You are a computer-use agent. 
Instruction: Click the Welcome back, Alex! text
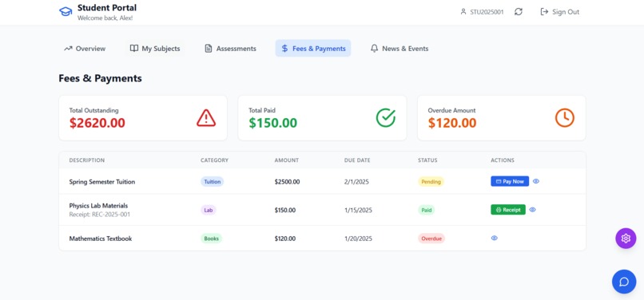(105, 18)
